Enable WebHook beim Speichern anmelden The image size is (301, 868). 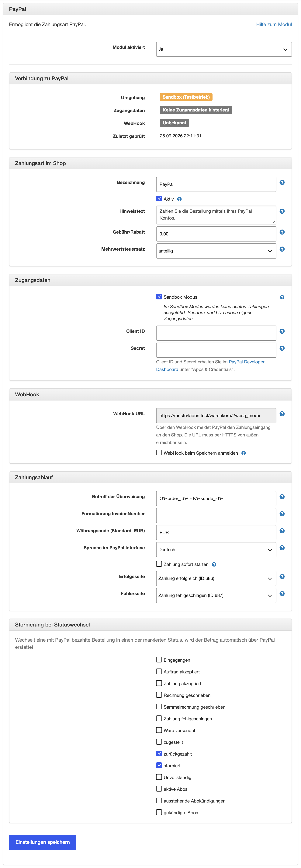click(159, 453)
